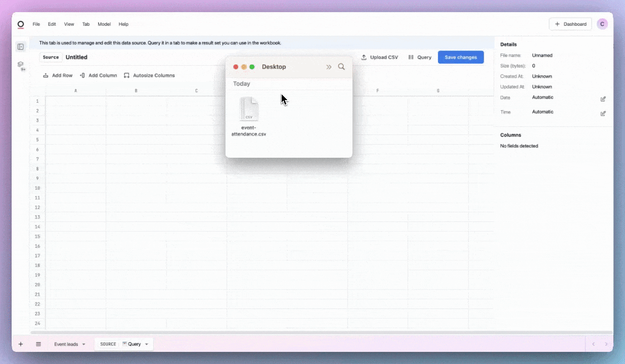Click the double-chevron in the Desktop window

coord(329,66)
